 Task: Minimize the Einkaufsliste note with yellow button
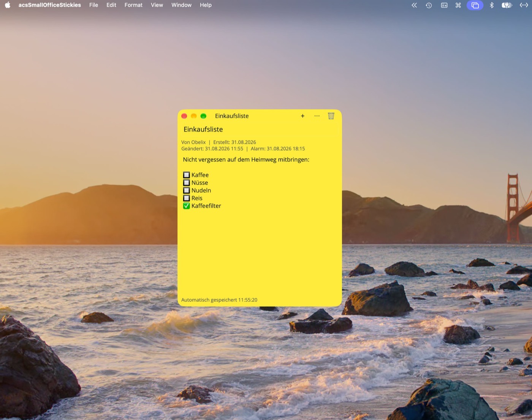point(194,116)
